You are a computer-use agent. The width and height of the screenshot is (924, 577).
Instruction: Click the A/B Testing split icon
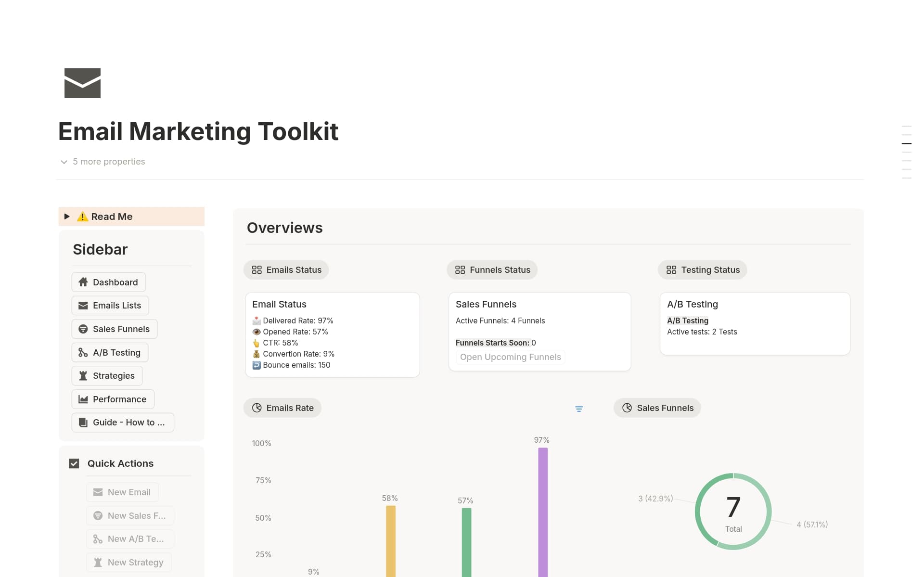tap(82, 352)
